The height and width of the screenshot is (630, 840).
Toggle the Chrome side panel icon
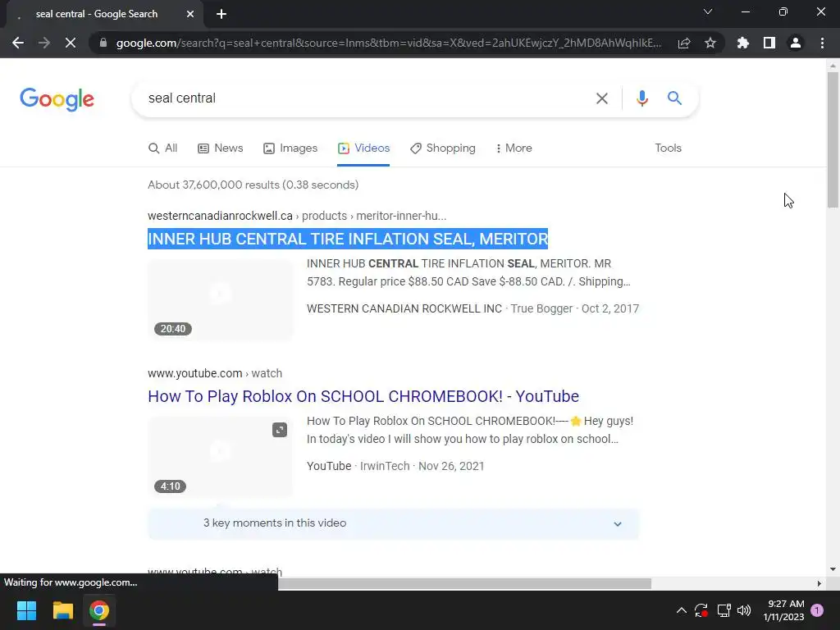tap(769, 43)
